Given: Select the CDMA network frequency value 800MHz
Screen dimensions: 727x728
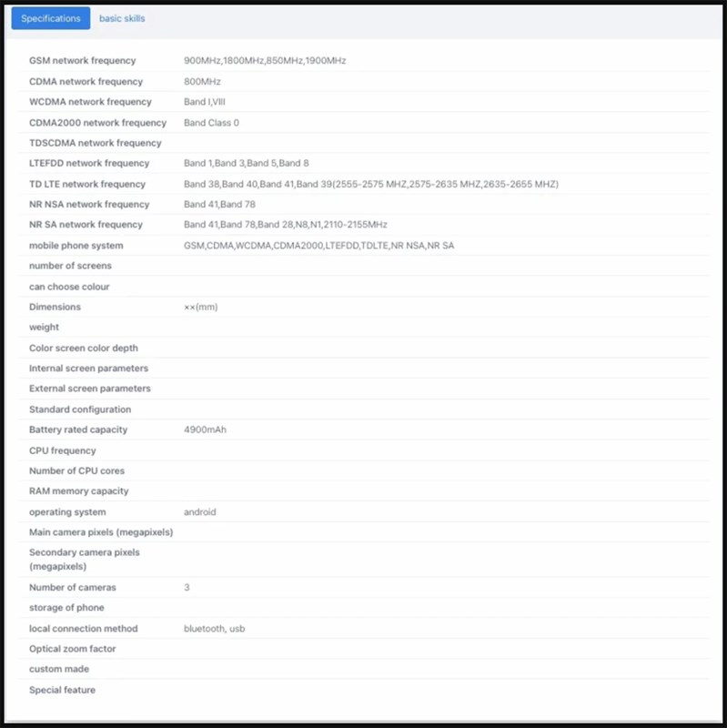Looking at the screenshot, I should click(x=203, y=82).
